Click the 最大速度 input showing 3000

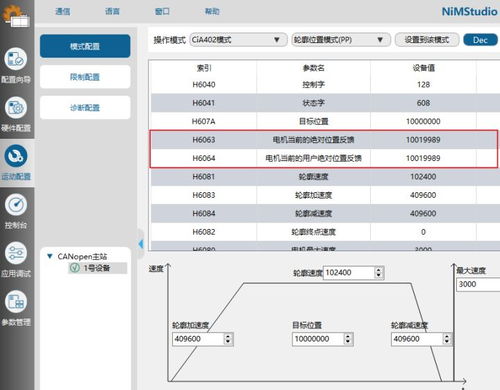coord(478,284)
